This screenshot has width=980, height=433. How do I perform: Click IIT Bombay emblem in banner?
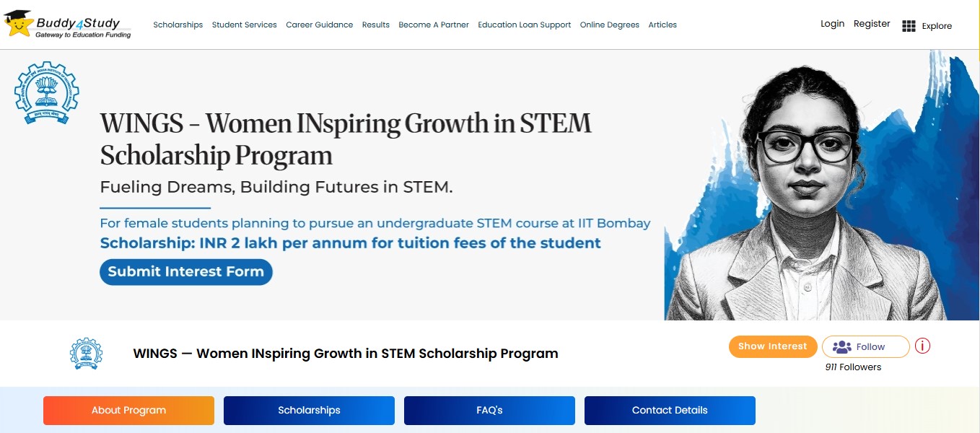[x=46, y=93]
